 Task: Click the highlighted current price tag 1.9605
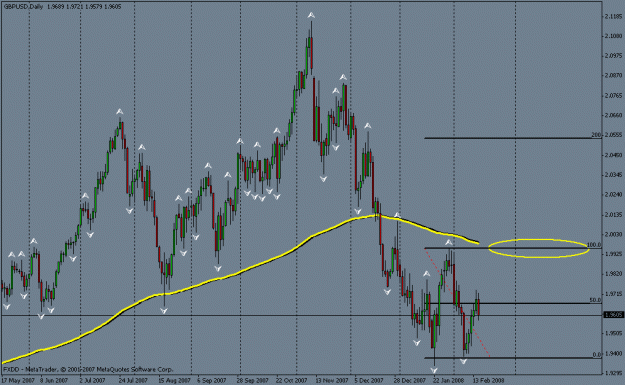pos(613,315)
